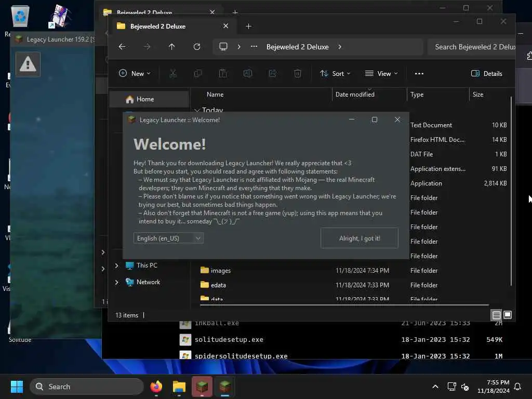
Task: Open the See more three-dots menu
Action: [419, 73]
